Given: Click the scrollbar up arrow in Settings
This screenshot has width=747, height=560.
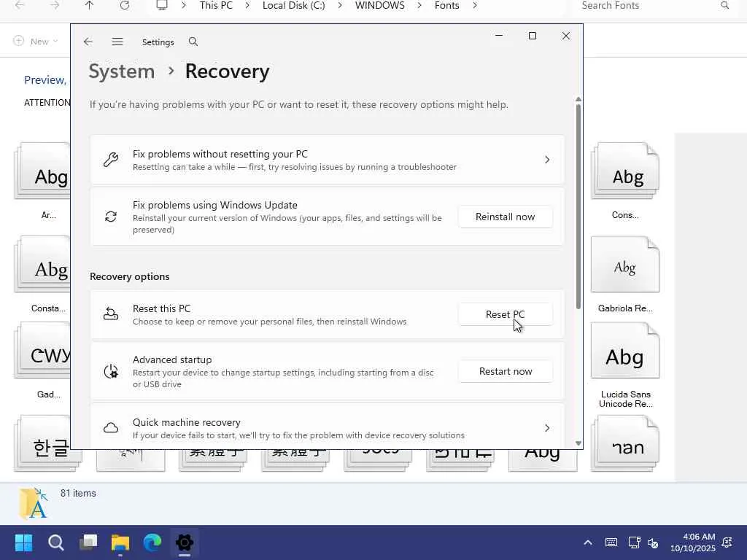Looking at the screenshot, I should [578, 99].
